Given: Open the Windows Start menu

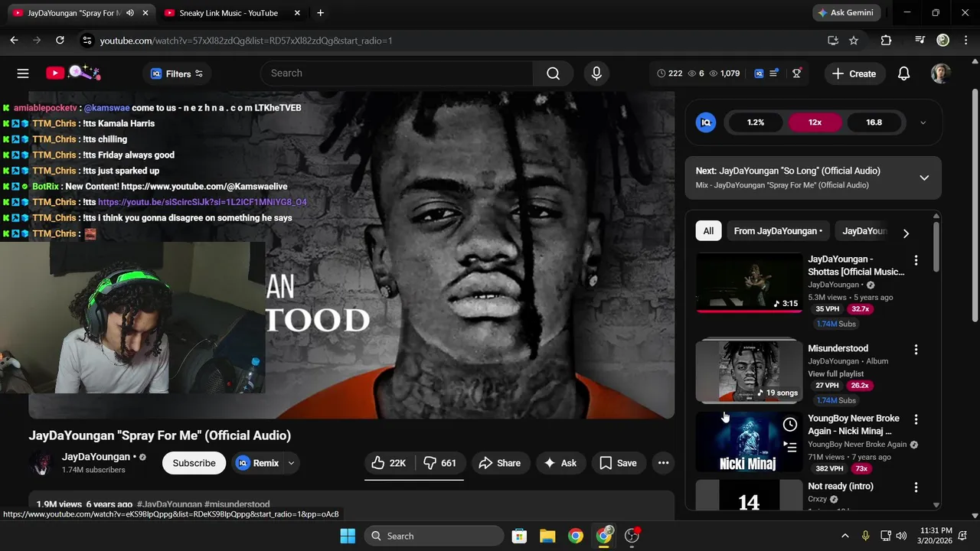Looking at the screenshot, I should [x=348, y=536].
